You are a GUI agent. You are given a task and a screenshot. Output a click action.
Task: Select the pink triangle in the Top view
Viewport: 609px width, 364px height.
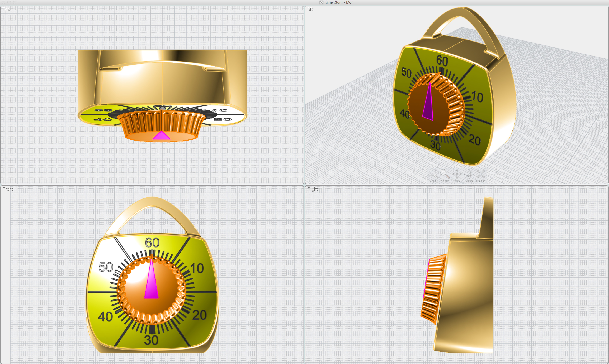[161, 136]
